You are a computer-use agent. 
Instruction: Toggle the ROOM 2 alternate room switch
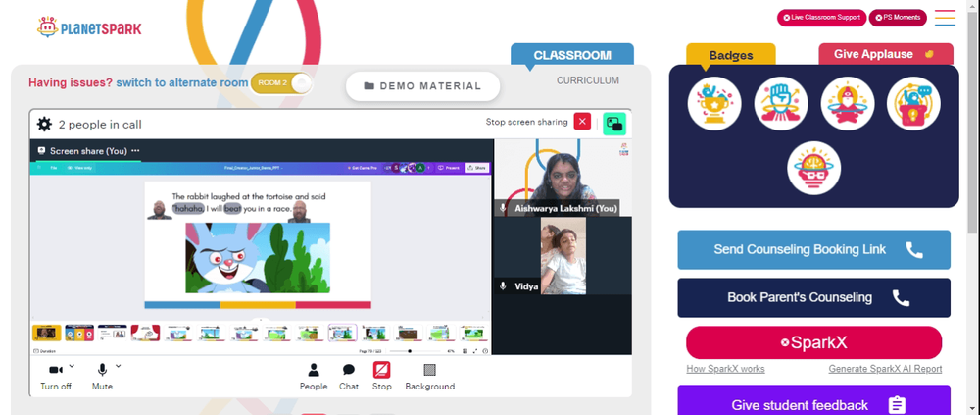[281, 83]
